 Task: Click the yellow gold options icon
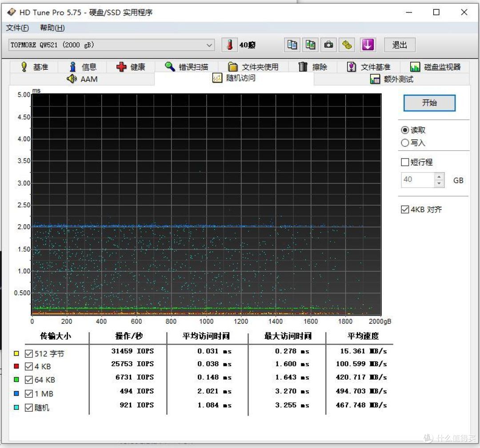point(347,45)
